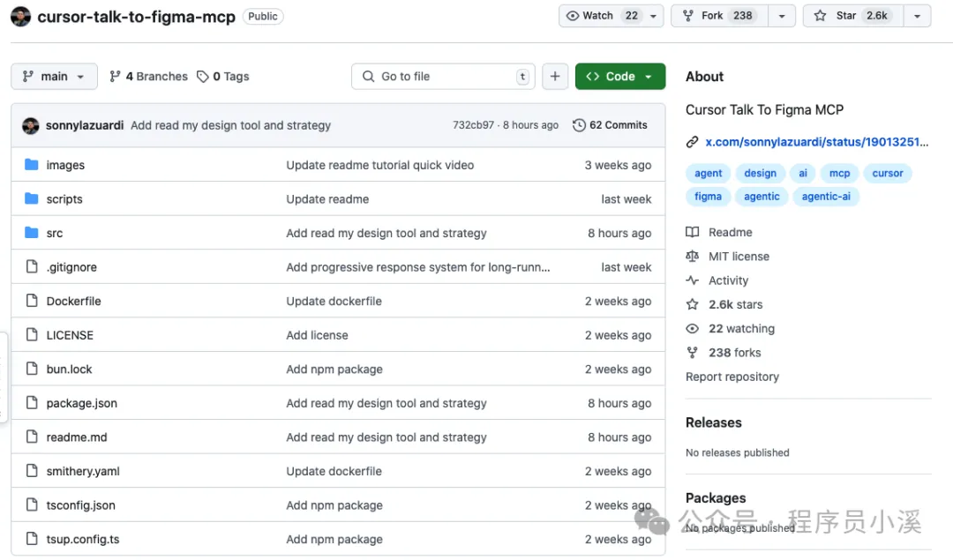Expand the Fork options dropdown arrow
Viewport: 953px width, 560px height.
[x=782, y=16]
